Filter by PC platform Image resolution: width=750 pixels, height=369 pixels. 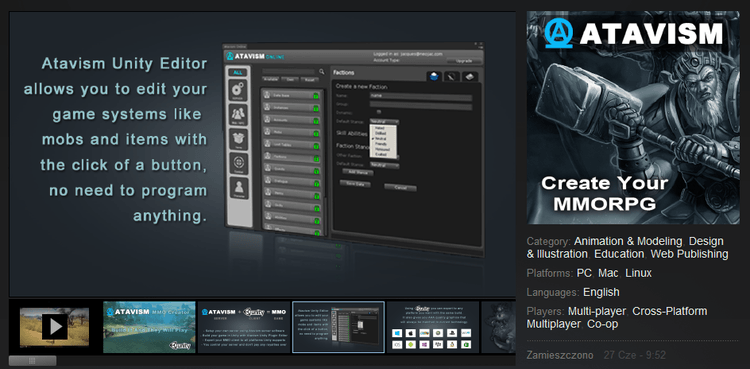pos(584,273)
